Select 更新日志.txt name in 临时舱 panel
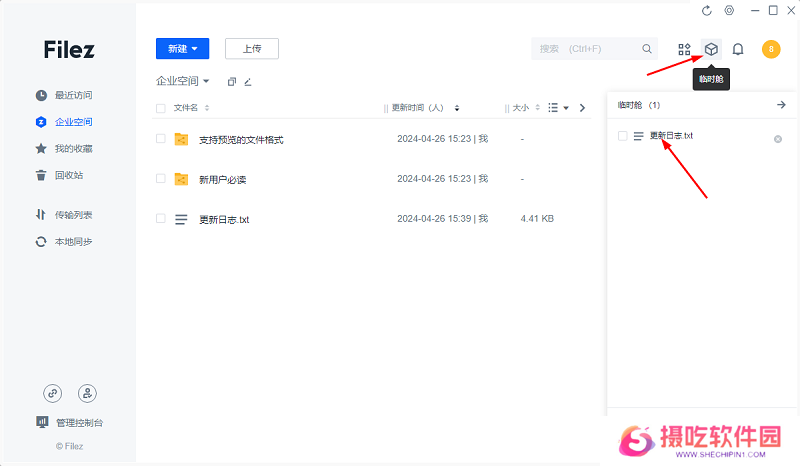Viewport: 800px width, 466px height. (671, 136)
